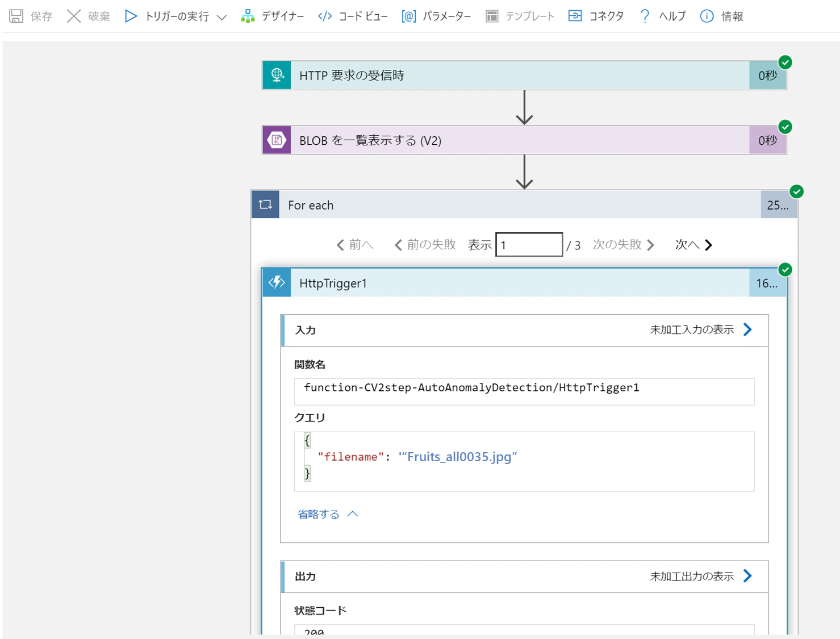
Task: Click the 保存 save disk icon
Action: tap(16, 16)
